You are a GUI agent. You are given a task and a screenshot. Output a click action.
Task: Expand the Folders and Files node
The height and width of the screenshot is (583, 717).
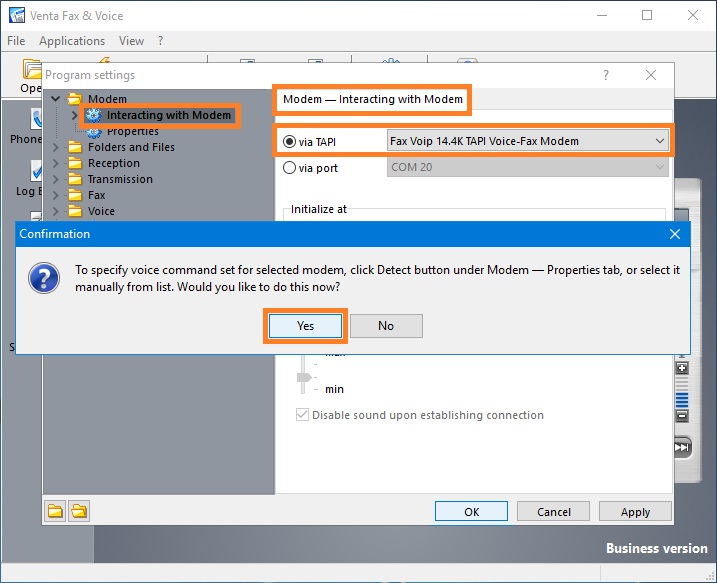56,147
